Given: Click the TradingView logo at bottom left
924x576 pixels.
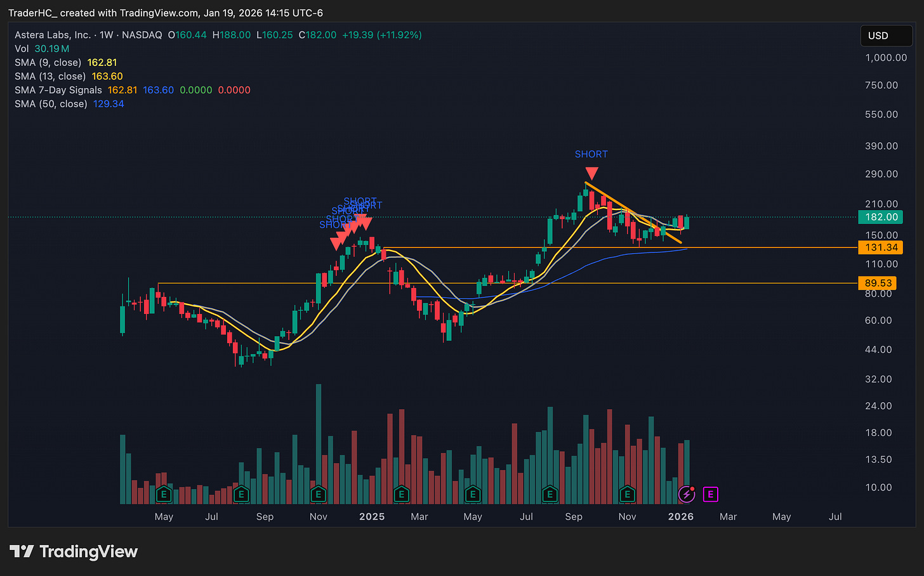Looking at the screenshot, I should (x=74, y=552).
